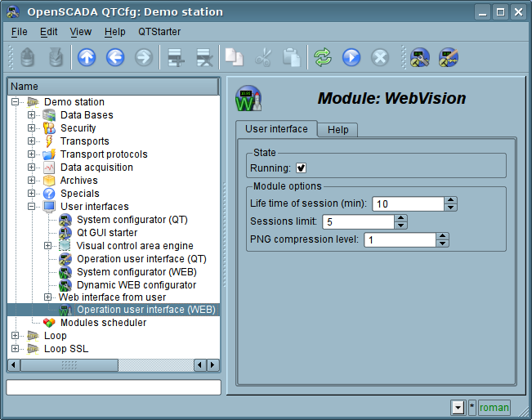Launch QTCfg from the toolbar wrench icon
Screen dimensions: 532x420
point(420,57)
